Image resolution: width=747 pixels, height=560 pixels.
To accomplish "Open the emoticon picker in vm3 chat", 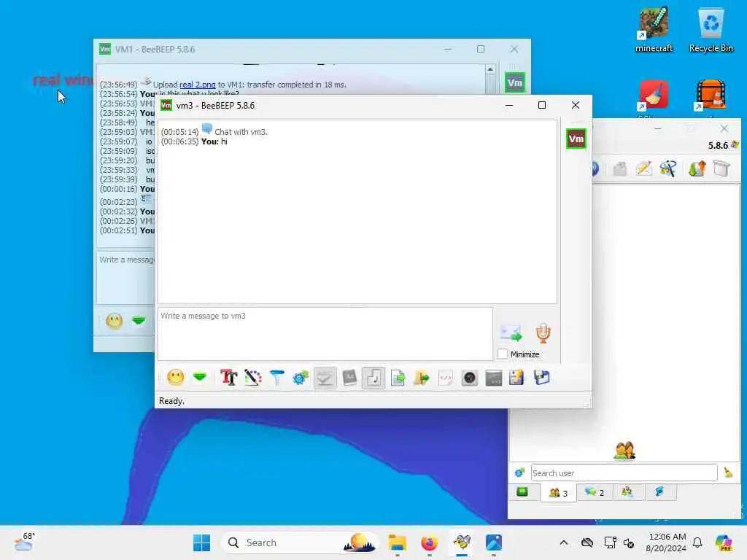I will pyautogui.click(x=175, y=378).
